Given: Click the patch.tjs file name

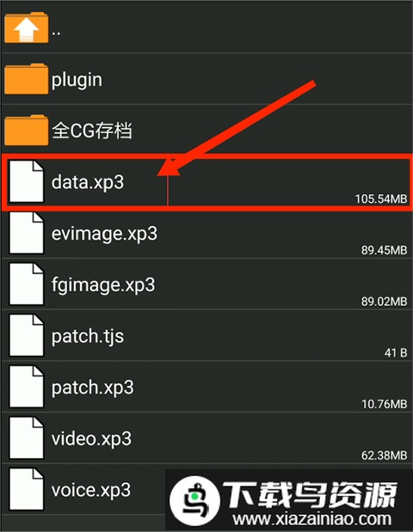Looking at the screenshot, I should point(88,337).
